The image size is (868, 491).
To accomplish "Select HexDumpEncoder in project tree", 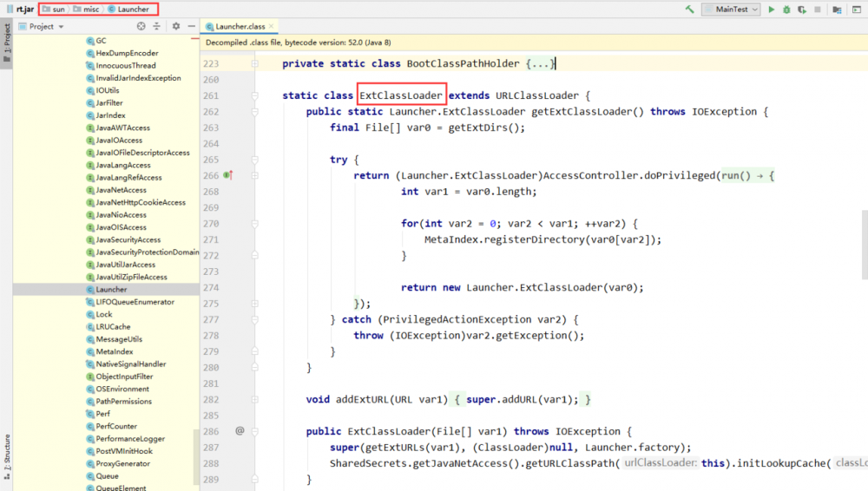I will 122,53.
